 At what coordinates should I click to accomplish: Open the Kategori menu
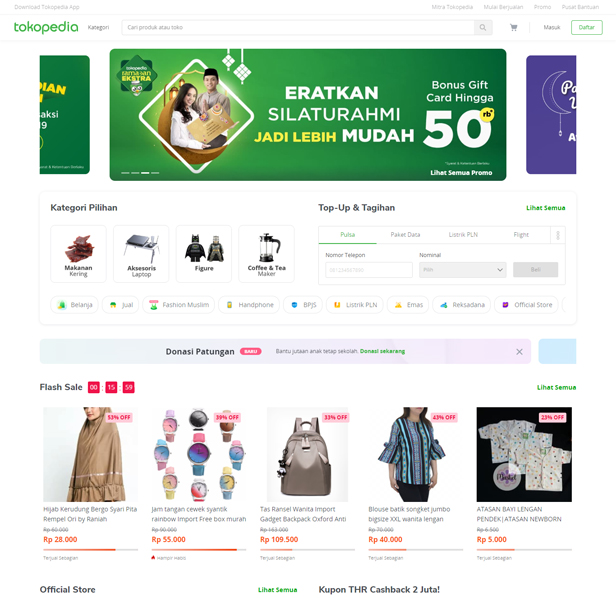pyautogui.click(x=98, y=28)
